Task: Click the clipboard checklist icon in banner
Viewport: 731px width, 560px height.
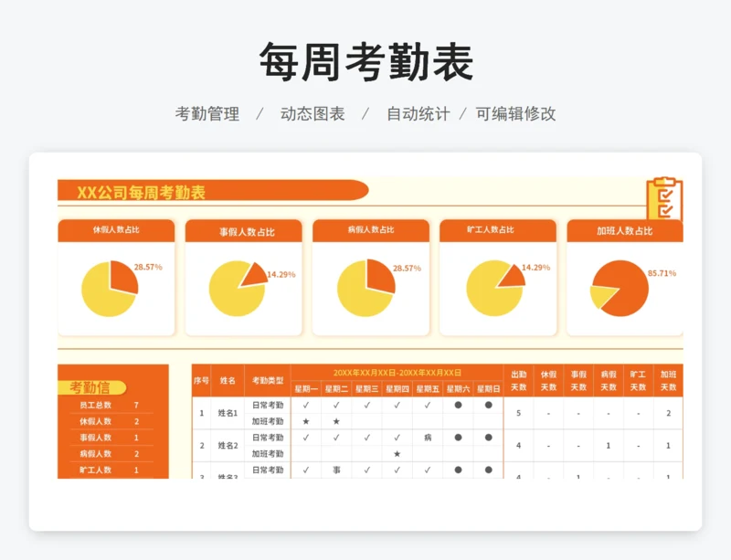Action: (665, 198)
